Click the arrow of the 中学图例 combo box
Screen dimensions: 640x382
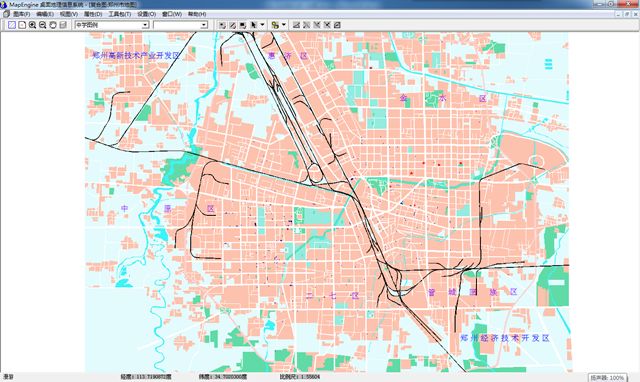(145, 25)
